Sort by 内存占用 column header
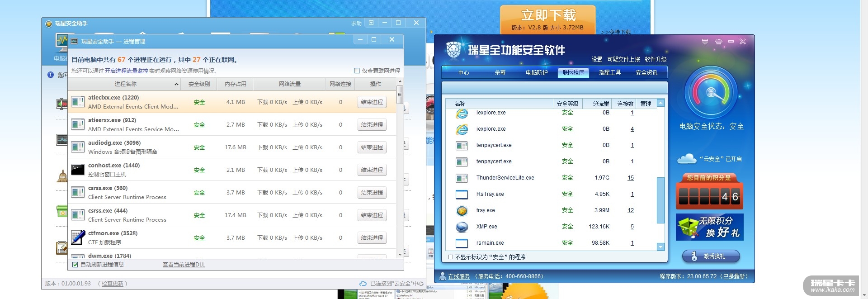The width and height of the screenshot is (868, 299). click(x=236, y=84)
